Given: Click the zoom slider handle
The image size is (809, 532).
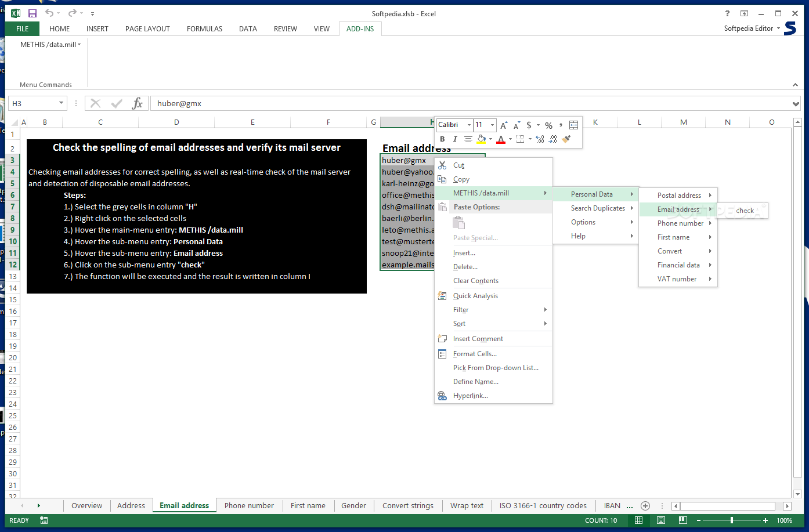Looking at the screenshot, I should (x=732, y=520).
